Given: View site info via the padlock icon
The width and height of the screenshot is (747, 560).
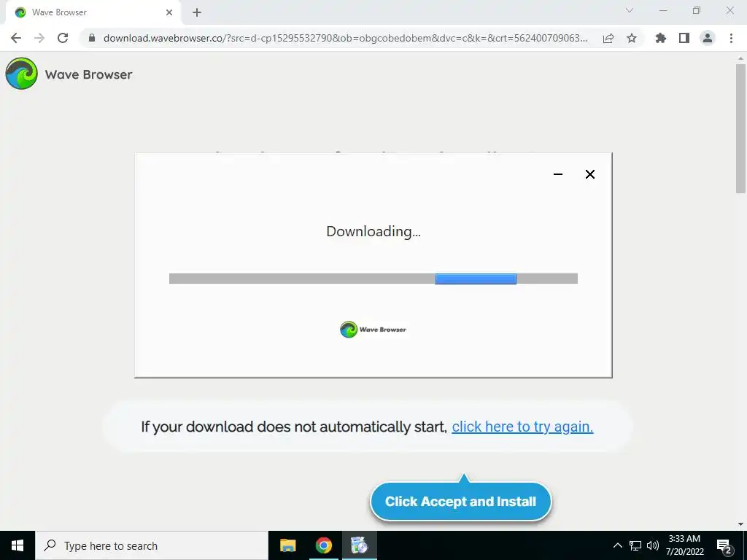Looking at the screenshot, I should pos(92,38).
